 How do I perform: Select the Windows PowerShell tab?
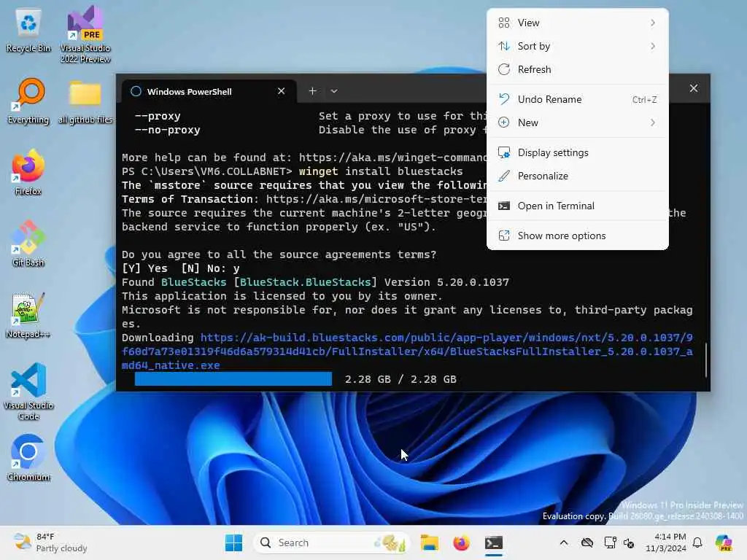209,91
